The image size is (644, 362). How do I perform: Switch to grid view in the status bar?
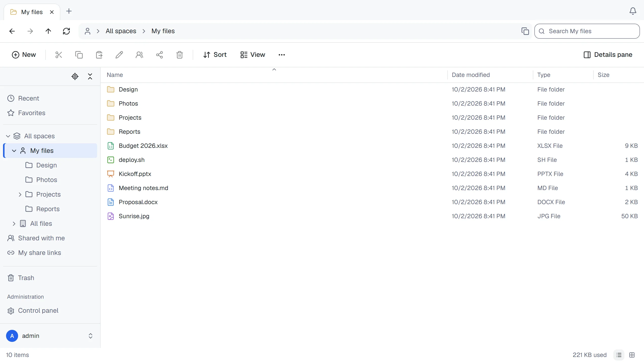pyautogui.click(x=632, y=355)
